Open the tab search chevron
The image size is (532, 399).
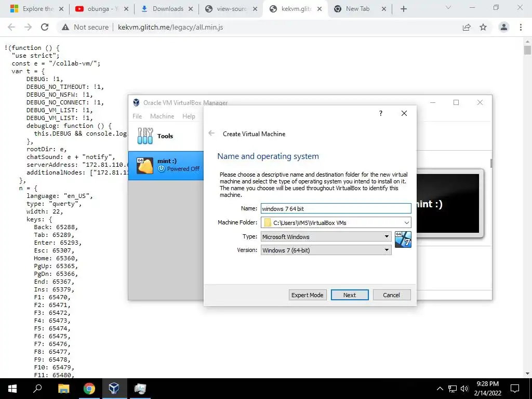pos(448,7)
